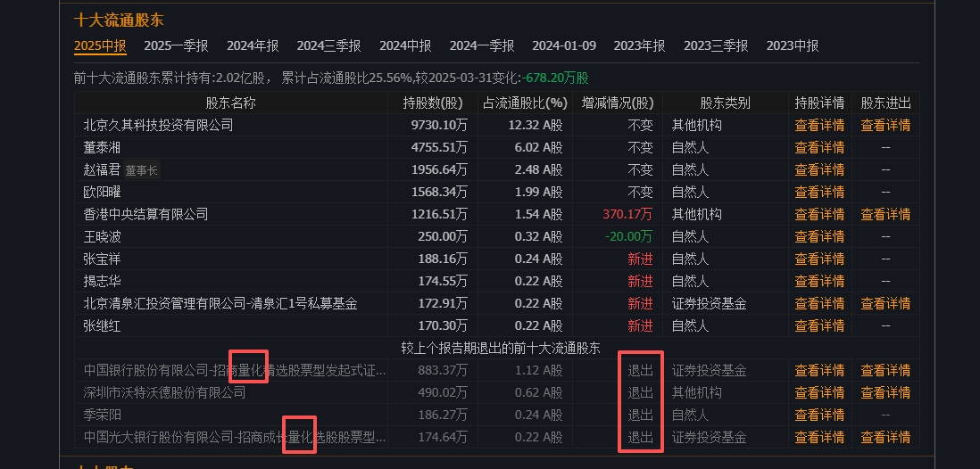The height and width of the screenshot is (469, 980).
Task: Click the 4755.51万 holding value
Action: point(439,147)
